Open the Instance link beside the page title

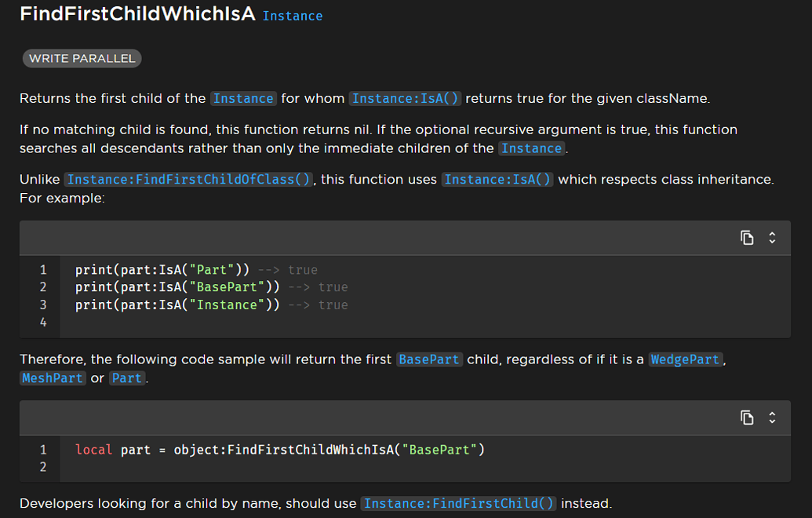coord(292,16)
